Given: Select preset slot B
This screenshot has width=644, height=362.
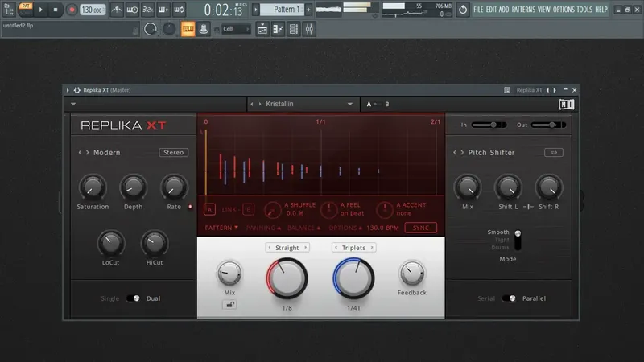Looking at the screenshot, I should pos(387,105).
